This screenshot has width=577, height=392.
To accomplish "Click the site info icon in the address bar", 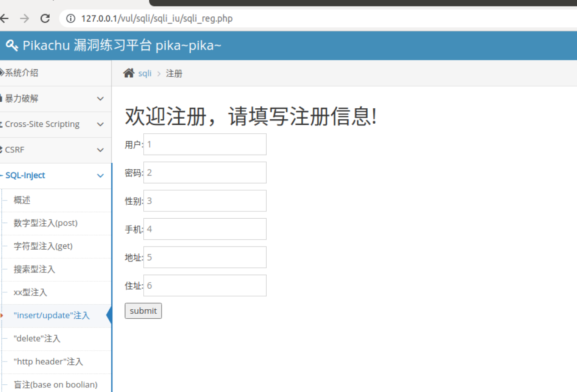I will point(71,19).
